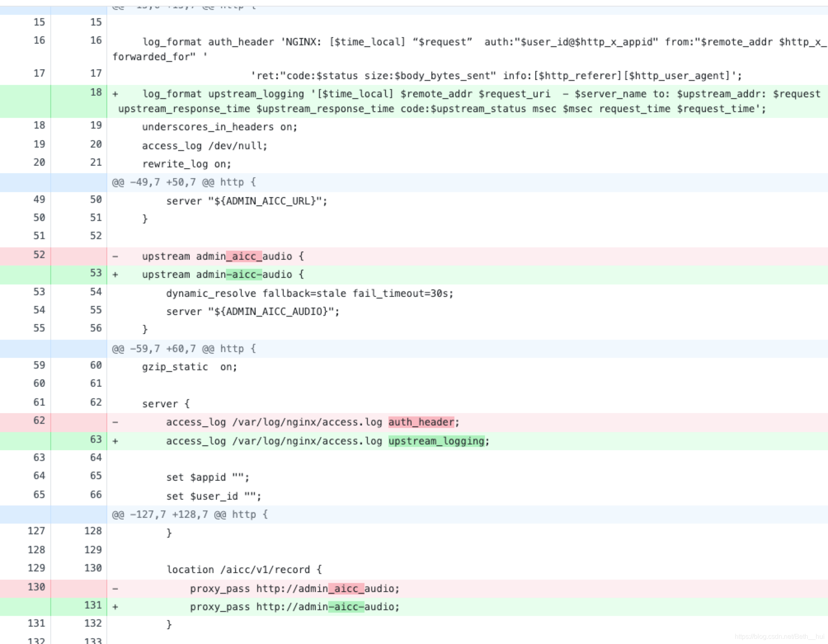Click the location /aicc/v1/record line
828x644 pixels.
244,570
